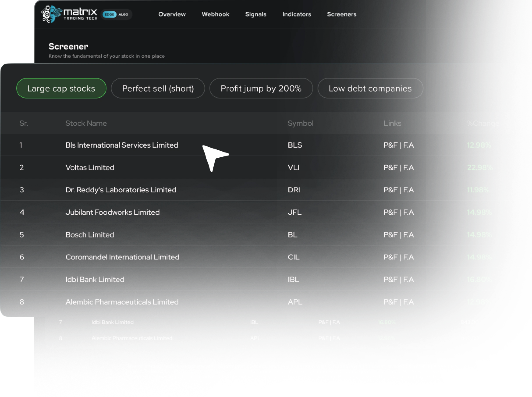
Task: Open the Screeners menu item
Action: (342, 14)
